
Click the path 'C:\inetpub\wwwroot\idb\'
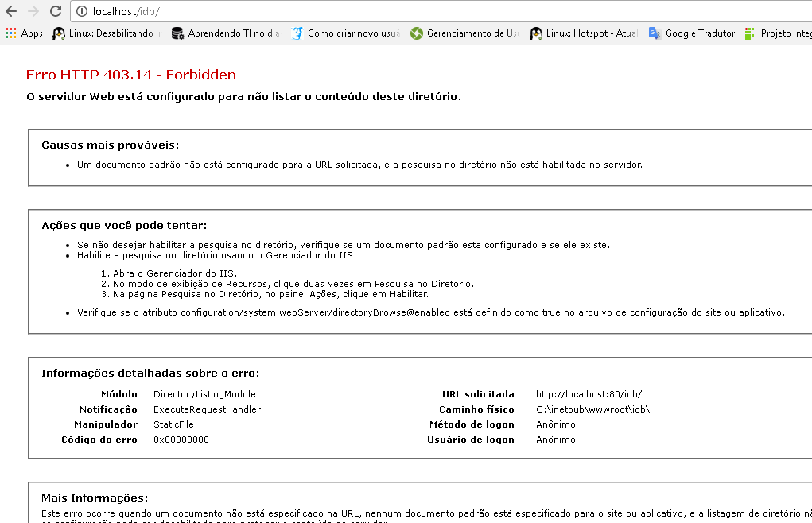(x=593, y=409)
